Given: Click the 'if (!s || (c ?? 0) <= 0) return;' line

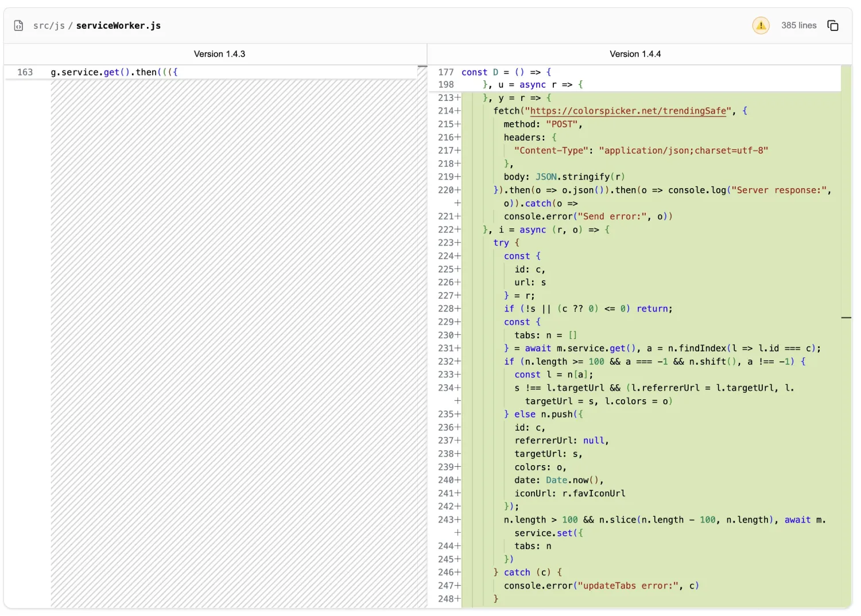Looking at the screenshot, I should [588, 309].
